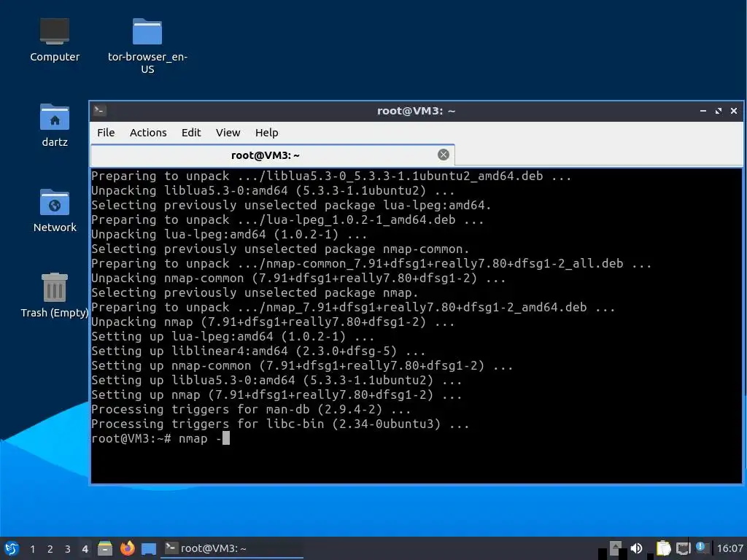Open the Edit menu

point(191,133)
